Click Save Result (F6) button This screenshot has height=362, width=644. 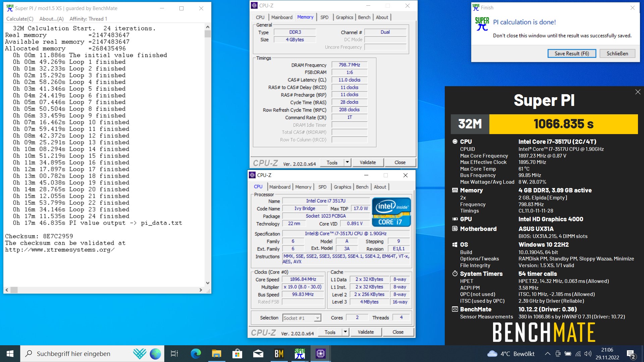(x=572, y=53)
